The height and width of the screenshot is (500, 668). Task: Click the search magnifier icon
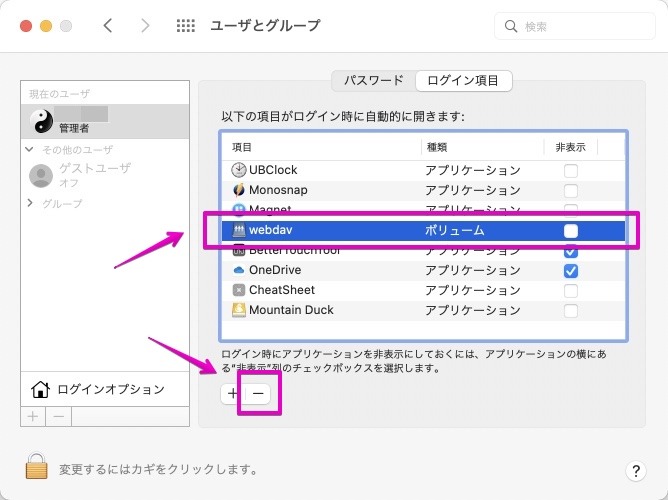pyautogui.click(x=510, y=26)
